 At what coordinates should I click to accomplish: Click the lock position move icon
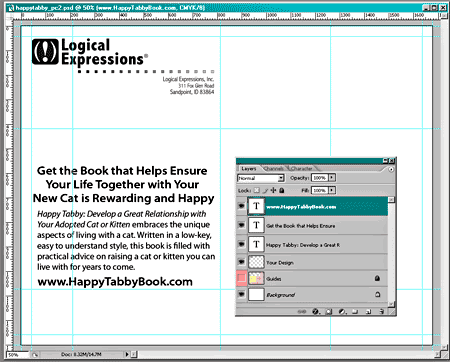(x=273, y=190)
